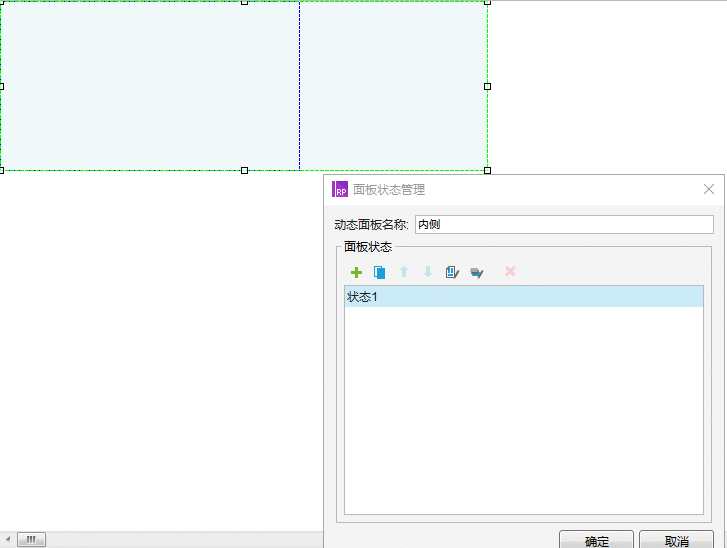Cancel the dialog using 取消
Screen dimensions: 727x548
(676, 541)
